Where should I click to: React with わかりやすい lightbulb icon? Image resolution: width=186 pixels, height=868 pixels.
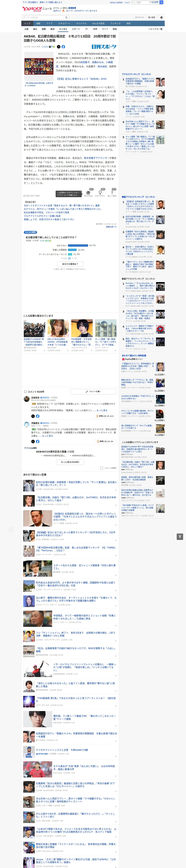100,192
